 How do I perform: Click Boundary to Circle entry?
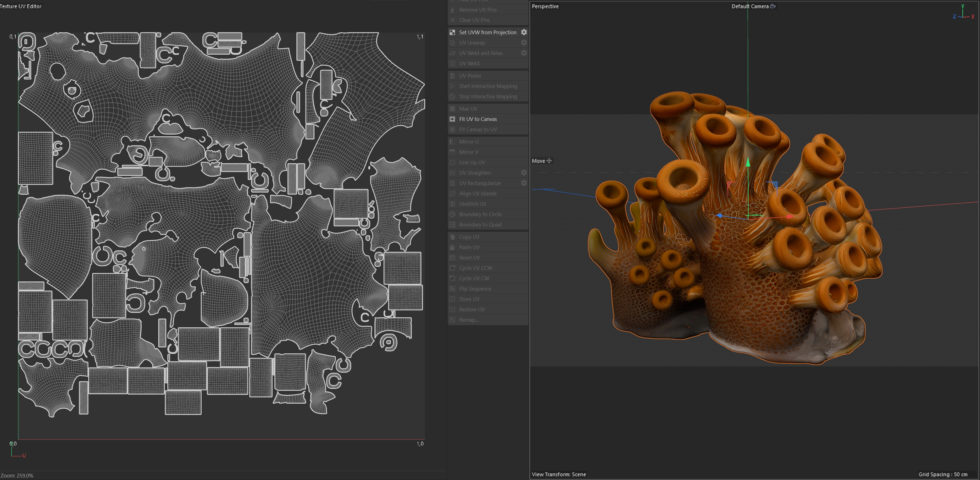coord(480,214)
